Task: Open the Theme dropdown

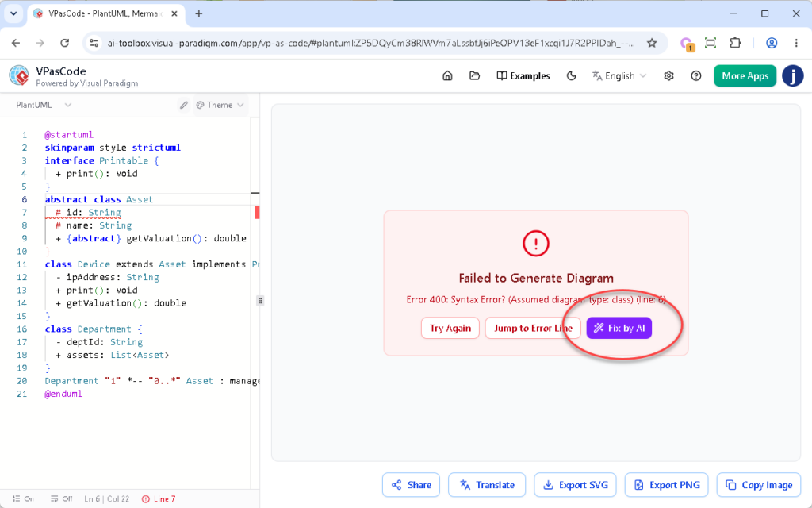Action: (220, 105)
